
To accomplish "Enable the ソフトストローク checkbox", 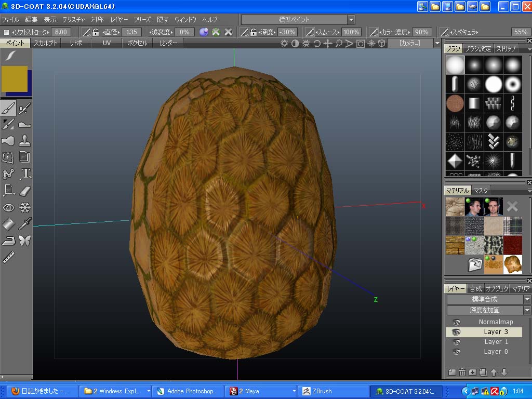I will [6, 32].
